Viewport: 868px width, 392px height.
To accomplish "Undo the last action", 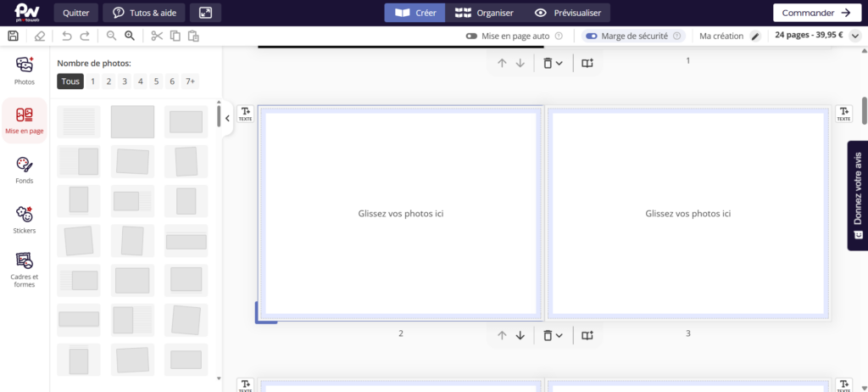I will coord(67,36).
